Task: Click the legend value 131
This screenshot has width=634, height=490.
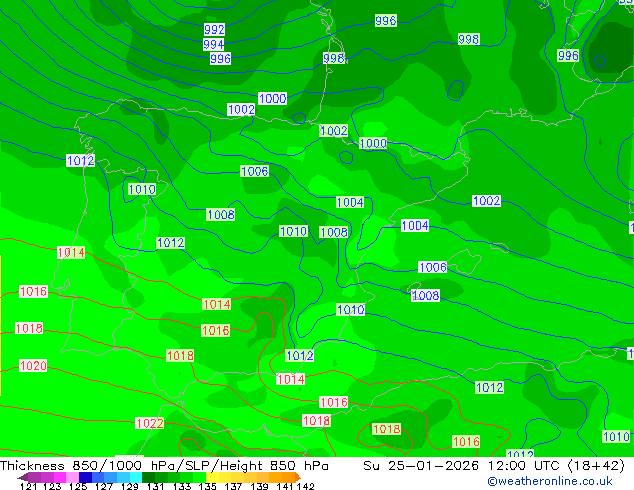Action: (156, 486)
